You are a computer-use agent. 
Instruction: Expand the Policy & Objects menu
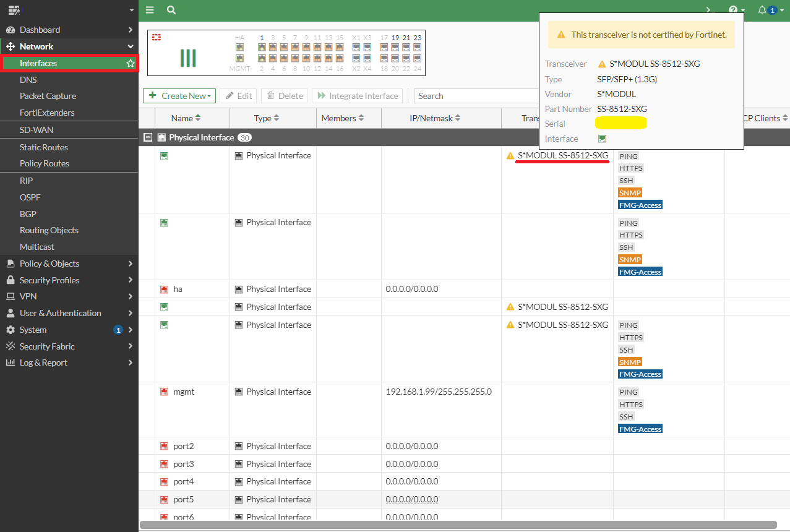pos(69,264)
